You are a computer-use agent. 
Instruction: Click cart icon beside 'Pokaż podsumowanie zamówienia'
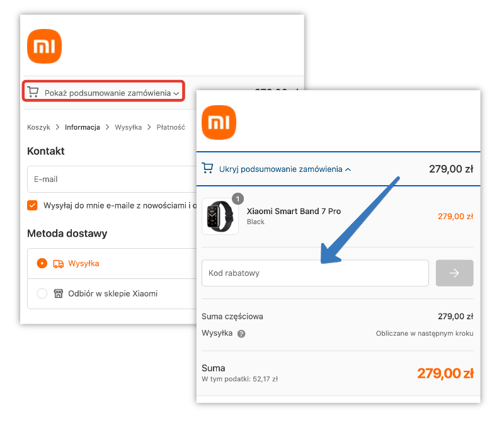click(33, 92)
